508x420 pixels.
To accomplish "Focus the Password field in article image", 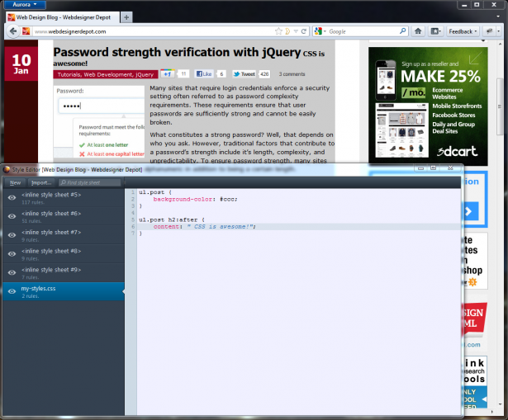I will tap(102, 106).
